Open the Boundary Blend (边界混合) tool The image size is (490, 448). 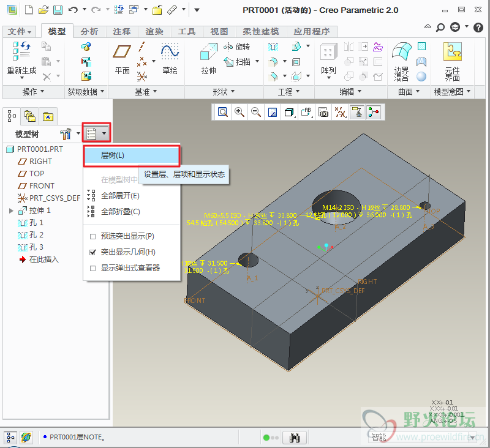(402, 61)
